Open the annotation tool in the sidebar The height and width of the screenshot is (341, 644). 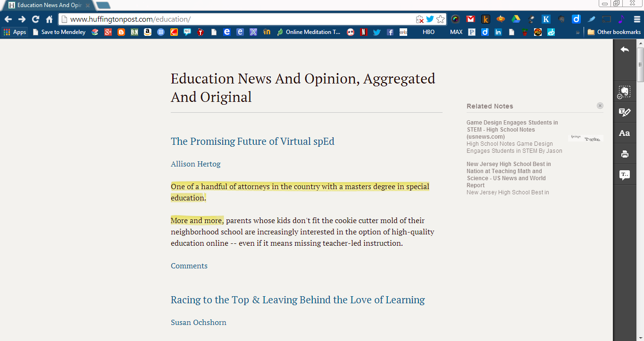click(x=625, y=175)
